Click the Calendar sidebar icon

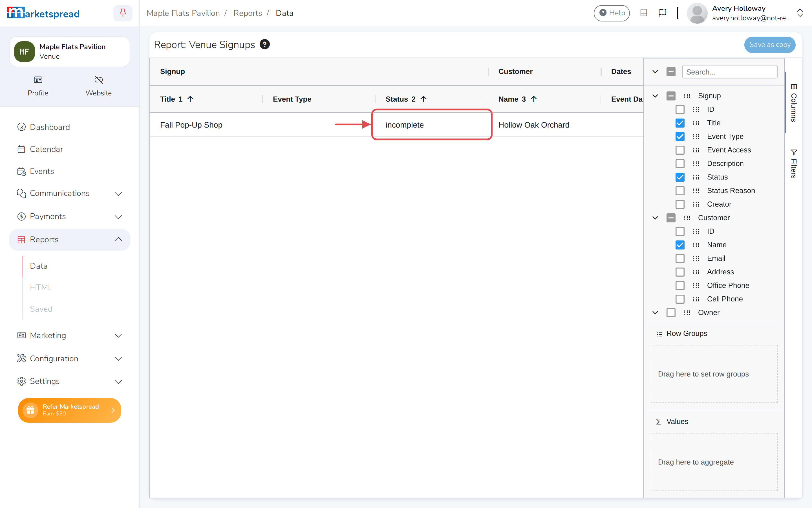click(21, 149)
